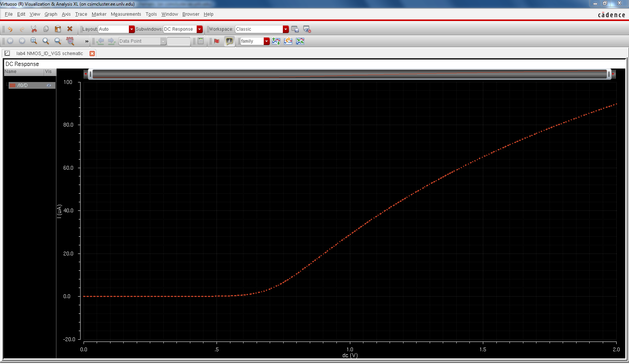The height and width of the screenshot is (364, 629).
Task: Click the orange-arrow replot icon
Action: [288, 41]
